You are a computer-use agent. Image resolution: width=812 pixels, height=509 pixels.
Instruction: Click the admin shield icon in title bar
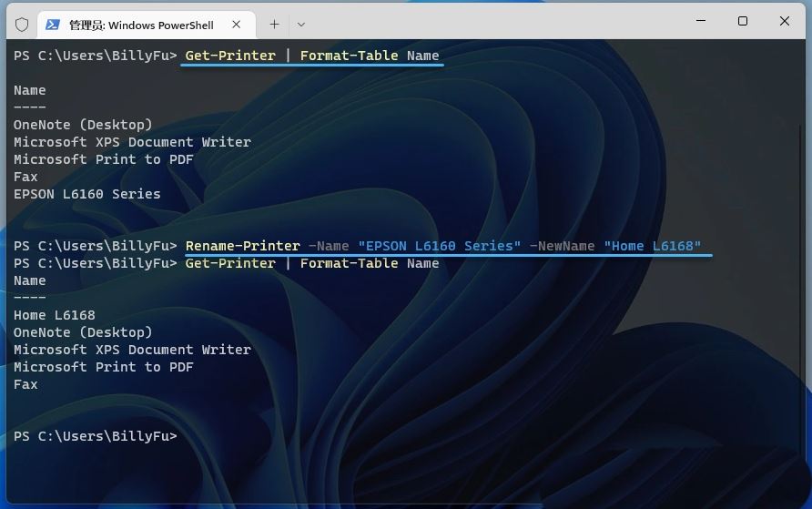[22, 25]
